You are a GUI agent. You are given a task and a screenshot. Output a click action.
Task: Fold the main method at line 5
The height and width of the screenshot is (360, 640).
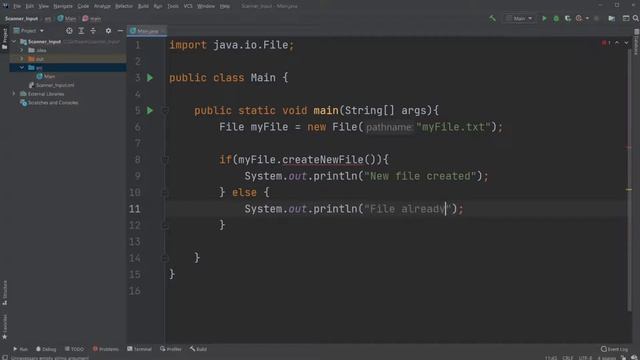(x=165, y=110)
